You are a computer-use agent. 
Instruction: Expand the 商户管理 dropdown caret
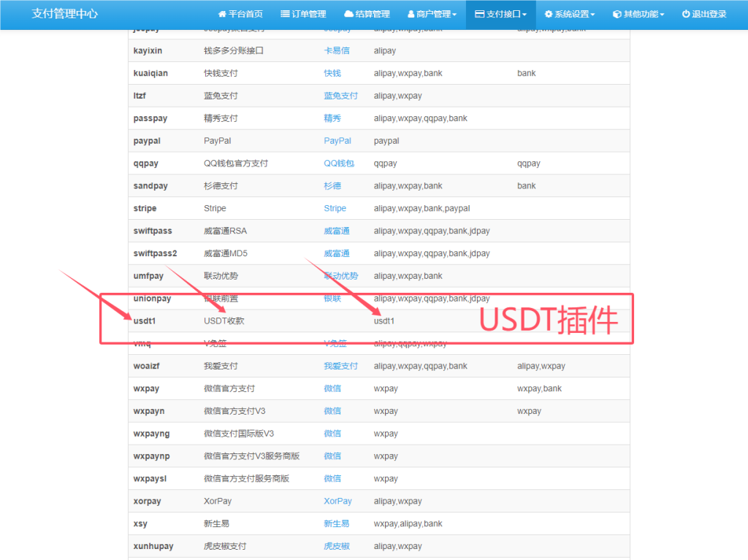(454, 15)
